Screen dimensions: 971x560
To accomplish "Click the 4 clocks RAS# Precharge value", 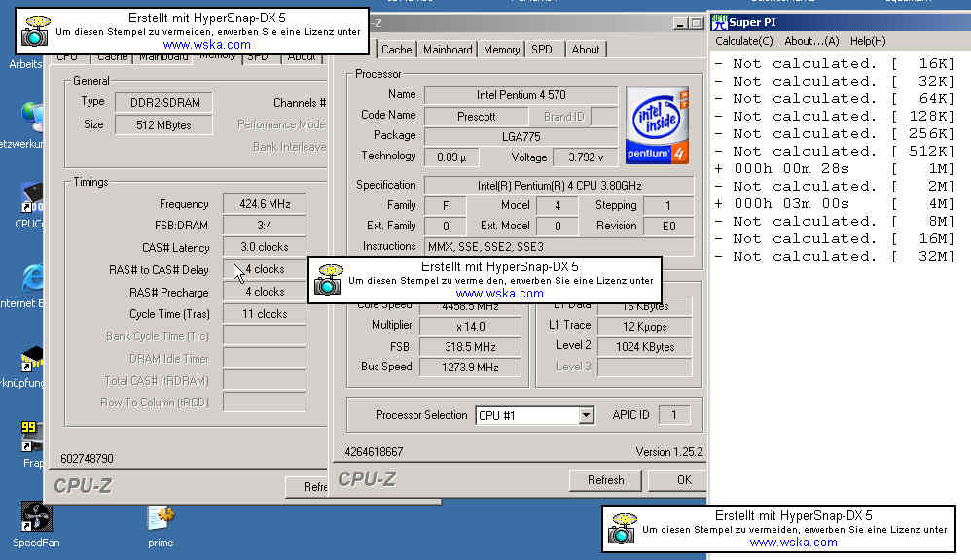I will click(265, 292).
